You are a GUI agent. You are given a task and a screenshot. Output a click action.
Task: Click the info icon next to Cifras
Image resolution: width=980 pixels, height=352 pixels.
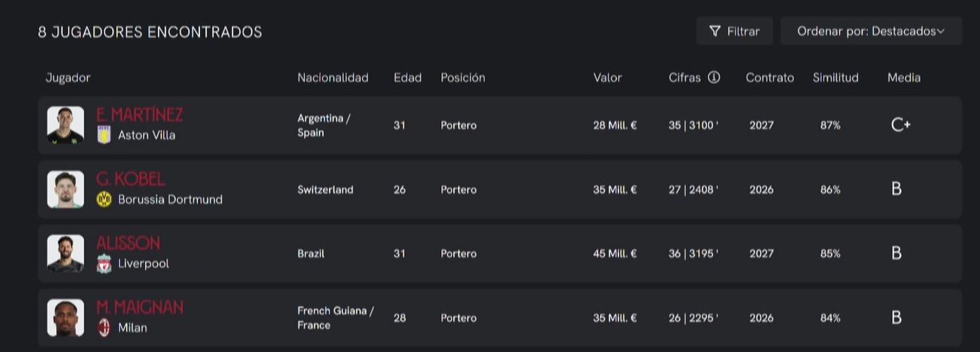coord(714,77)
